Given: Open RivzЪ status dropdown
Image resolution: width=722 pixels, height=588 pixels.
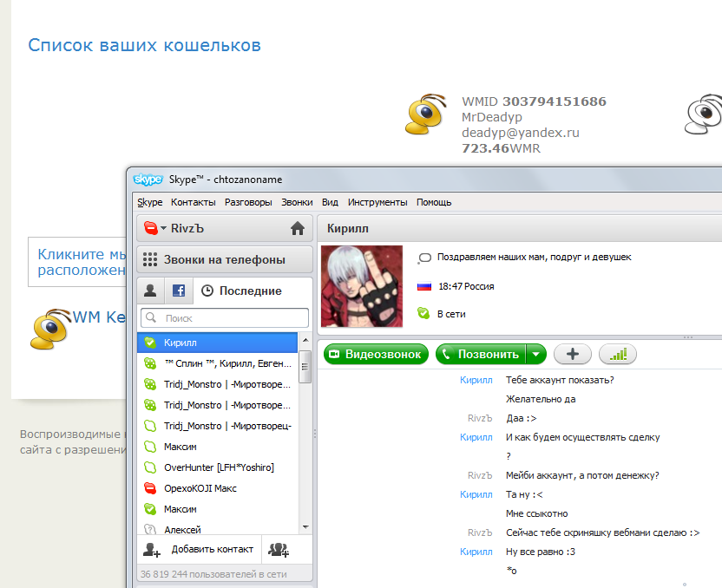Looking at the screenshot, I should pos(163,228).
